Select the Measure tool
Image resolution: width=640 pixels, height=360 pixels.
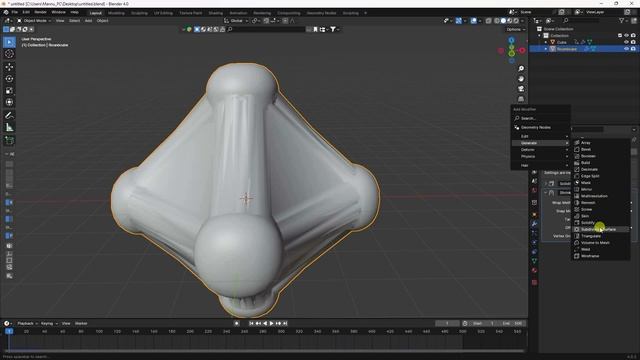click(9, 128)
